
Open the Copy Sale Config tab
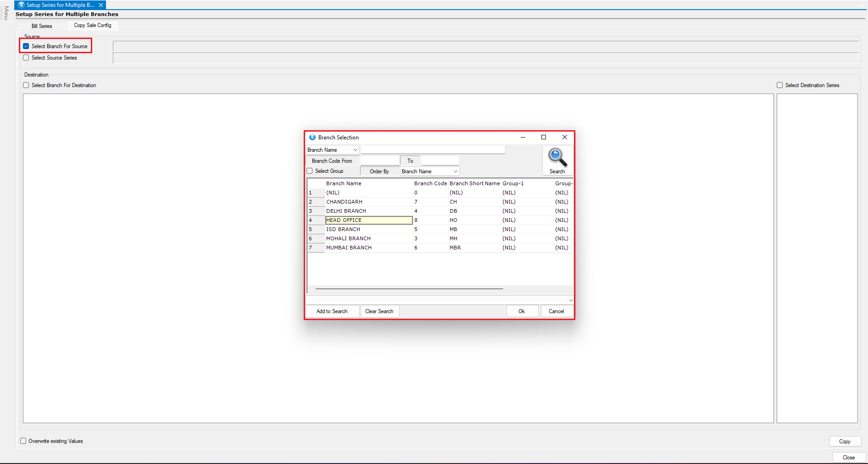point(93,26)
